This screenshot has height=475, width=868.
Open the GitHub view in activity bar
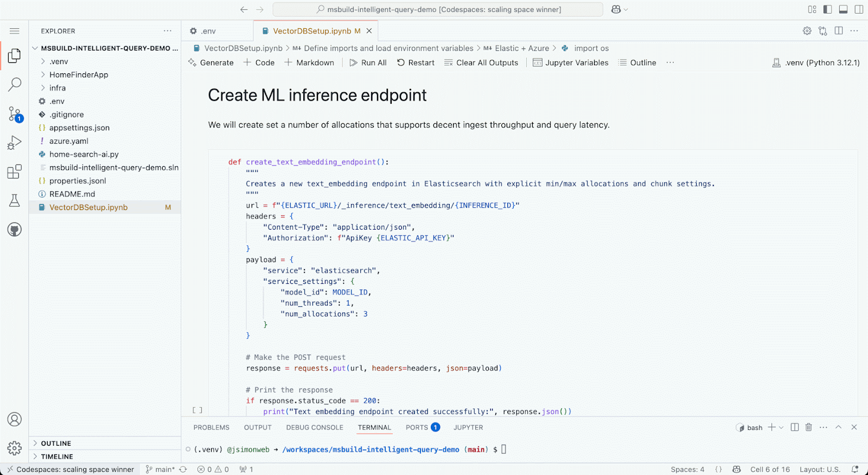point(15,230)
